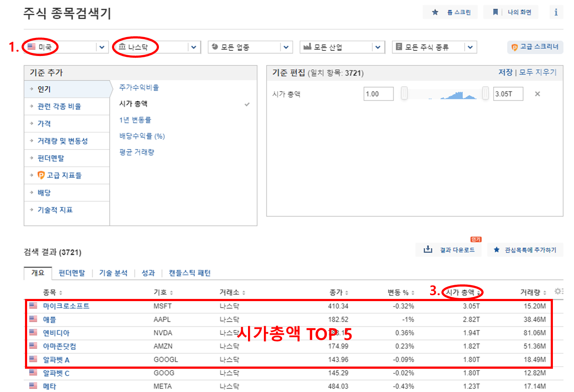Open the table column settings gear
This screenshot has width=574, height=392.
click(558, 292)
